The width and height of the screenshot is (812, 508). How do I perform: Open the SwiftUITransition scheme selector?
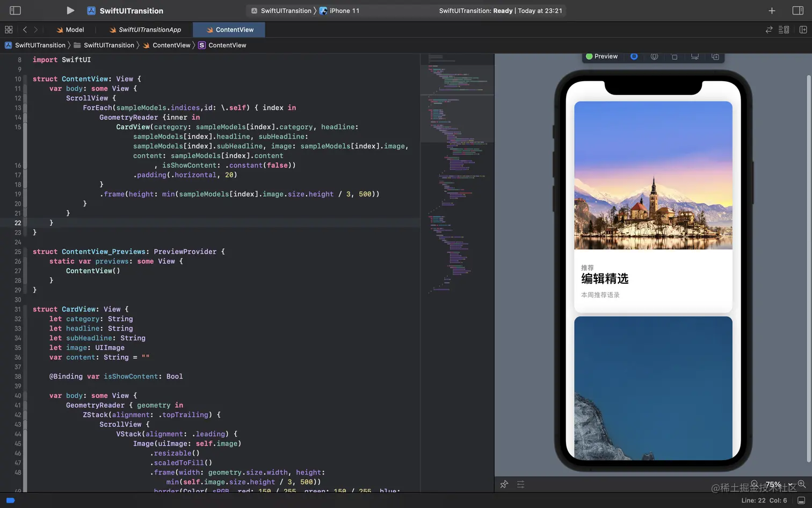tap(281, 11)
